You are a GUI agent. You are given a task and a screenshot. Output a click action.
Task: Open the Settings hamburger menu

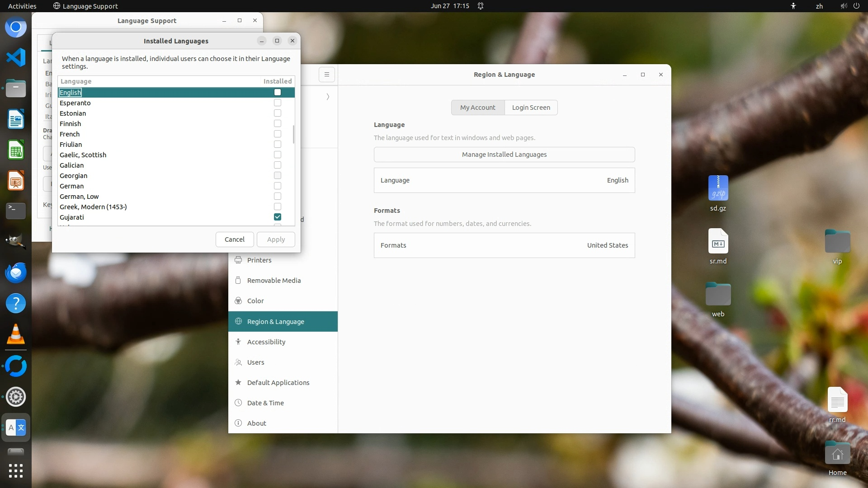tap(327, 75)
